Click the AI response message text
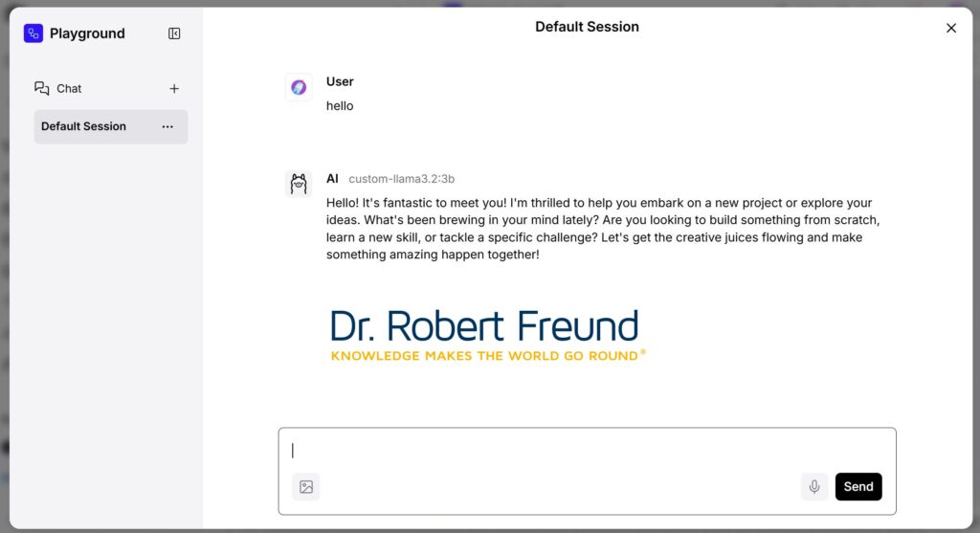The height and width of the screenshot is (533, 980). pos(603,230)
